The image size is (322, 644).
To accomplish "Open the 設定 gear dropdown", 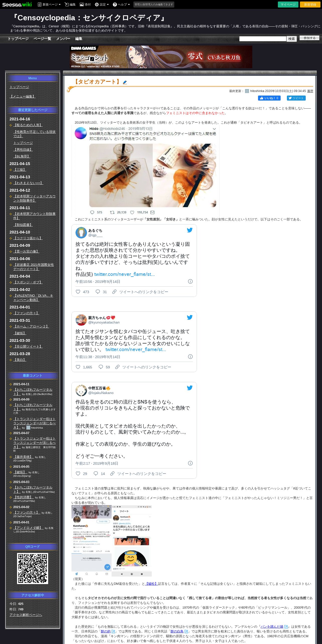I will 102,5.
